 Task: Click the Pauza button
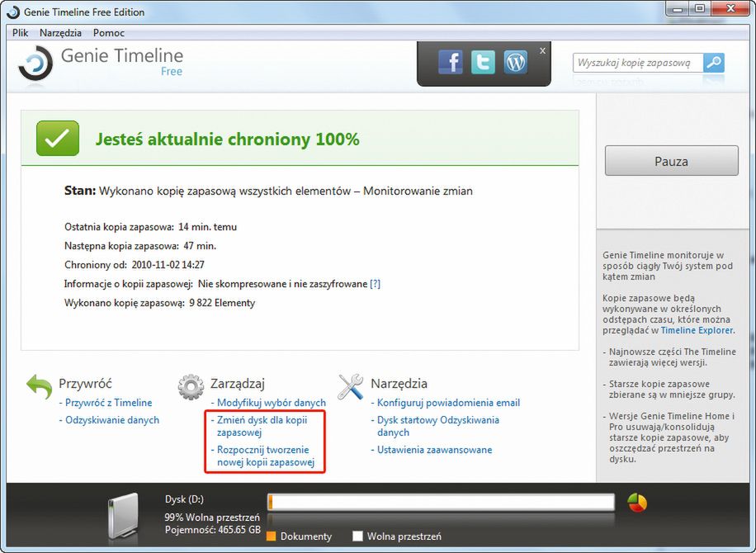point(671,161)
